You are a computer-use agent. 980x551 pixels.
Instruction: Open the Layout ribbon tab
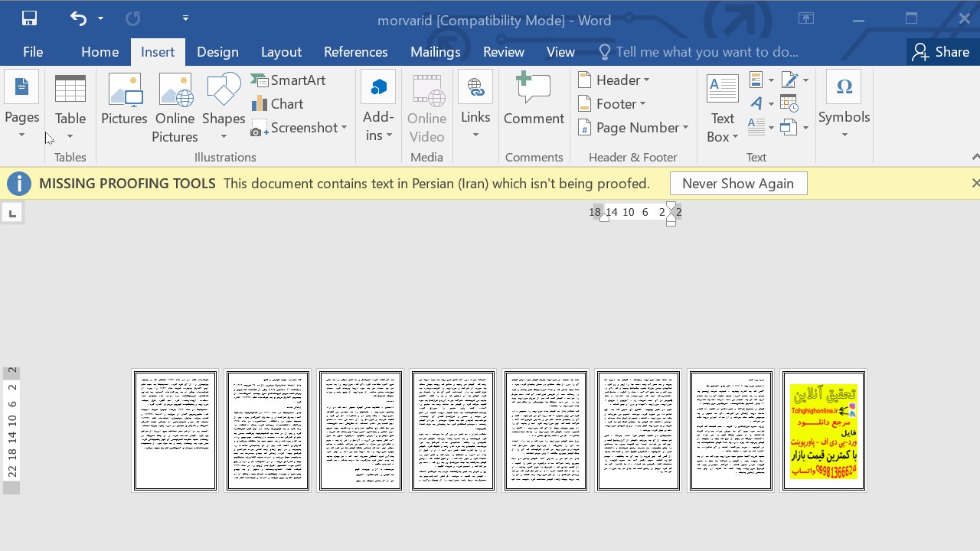[281, 52]
